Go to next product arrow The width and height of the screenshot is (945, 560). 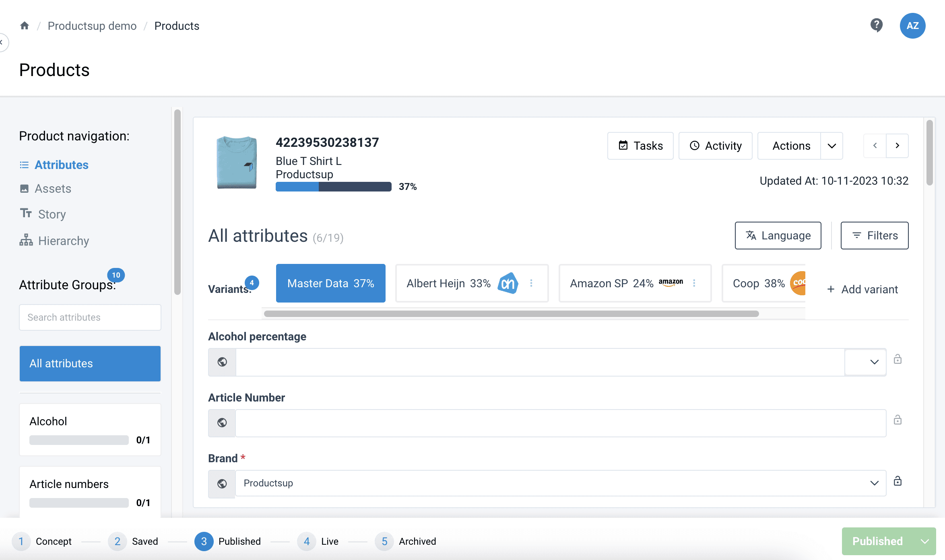click(x=897, y=146)
